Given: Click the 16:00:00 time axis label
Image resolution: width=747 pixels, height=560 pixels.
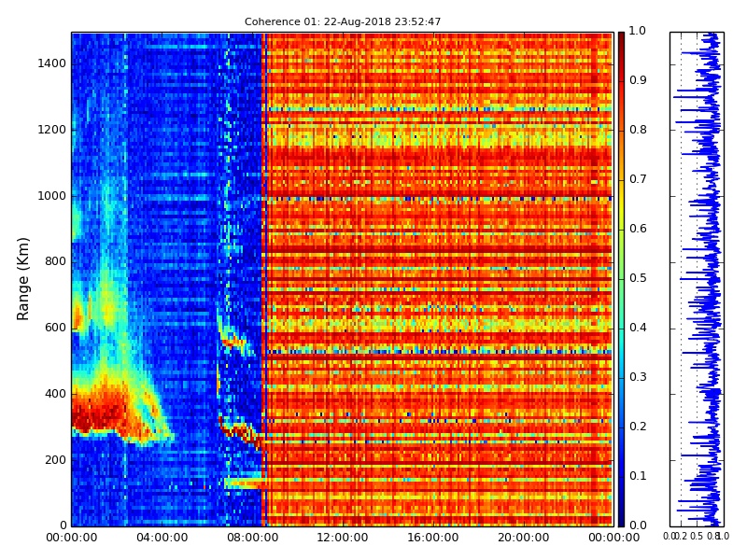Looking at the screenshot, I should tap(433, 538).
